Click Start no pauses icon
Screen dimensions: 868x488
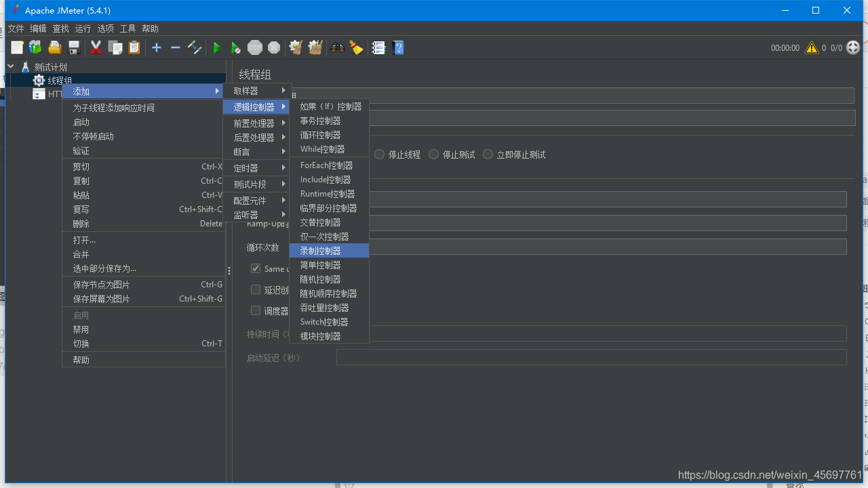235,47
